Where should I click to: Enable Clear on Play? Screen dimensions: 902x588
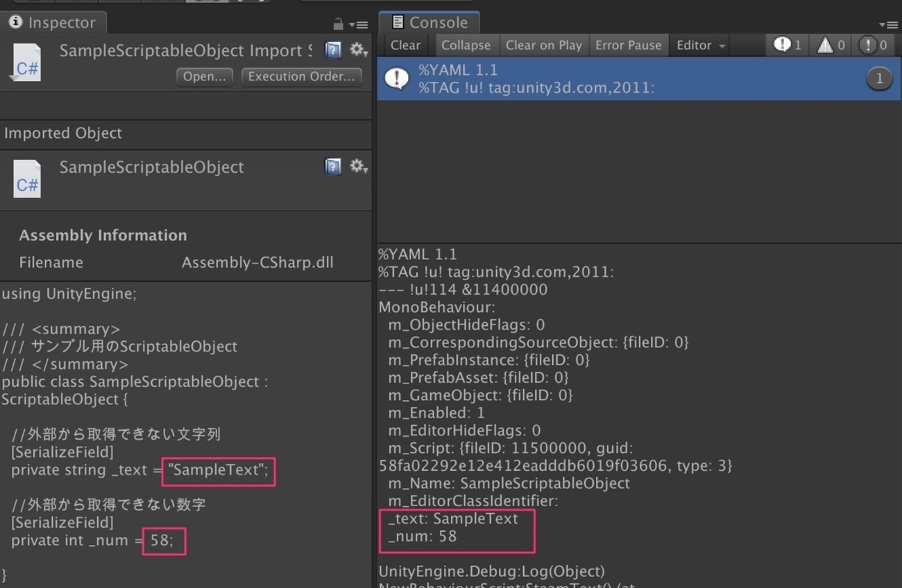(543, 45)
